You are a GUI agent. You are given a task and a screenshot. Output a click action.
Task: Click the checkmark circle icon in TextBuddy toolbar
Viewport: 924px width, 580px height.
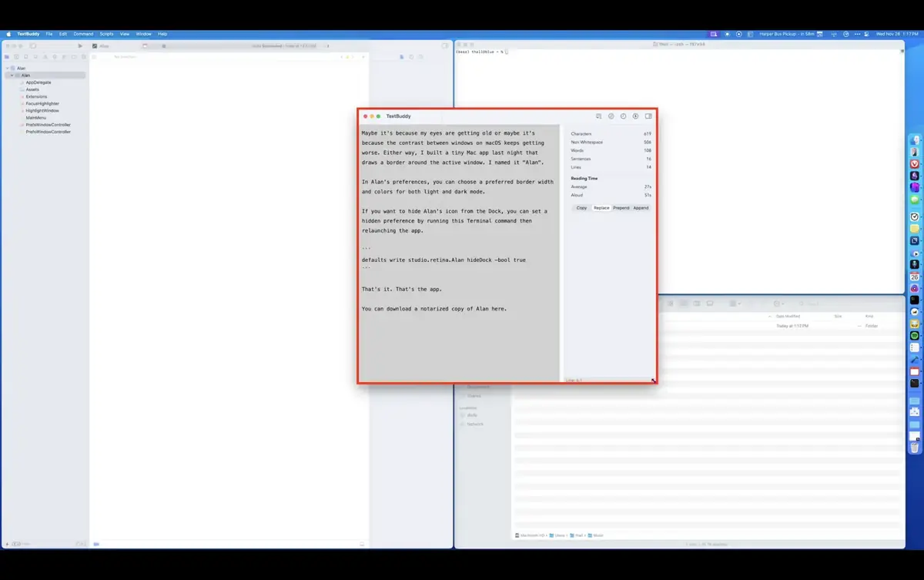pos(611,116)
